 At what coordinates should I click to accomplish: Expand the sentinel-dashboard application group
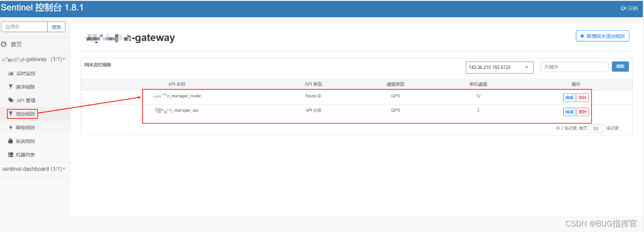[x=34, y=169]
